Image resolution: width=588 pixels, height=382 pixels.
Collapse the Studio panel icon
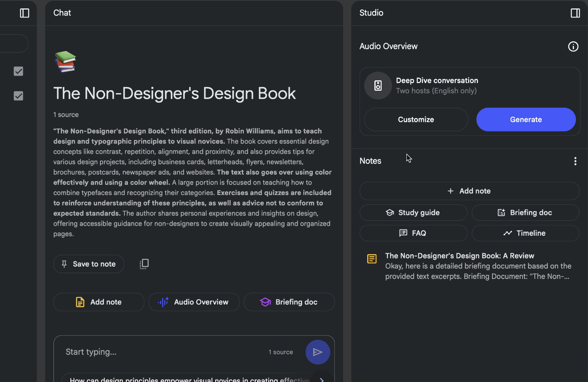coord(575,13)
